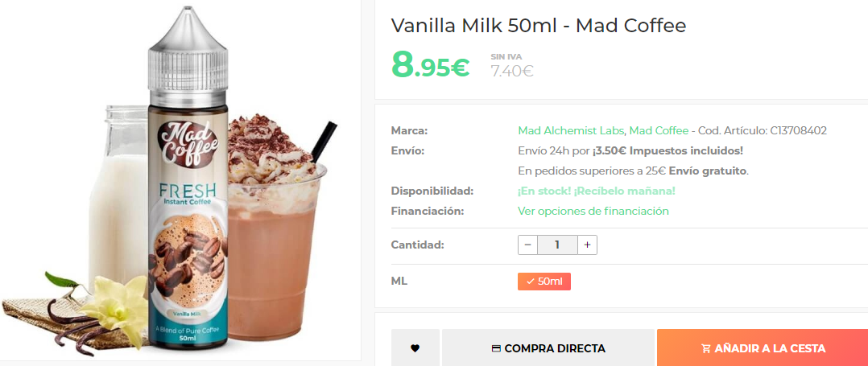Add product to wishlist with heart icon

(x=415, y=348)
